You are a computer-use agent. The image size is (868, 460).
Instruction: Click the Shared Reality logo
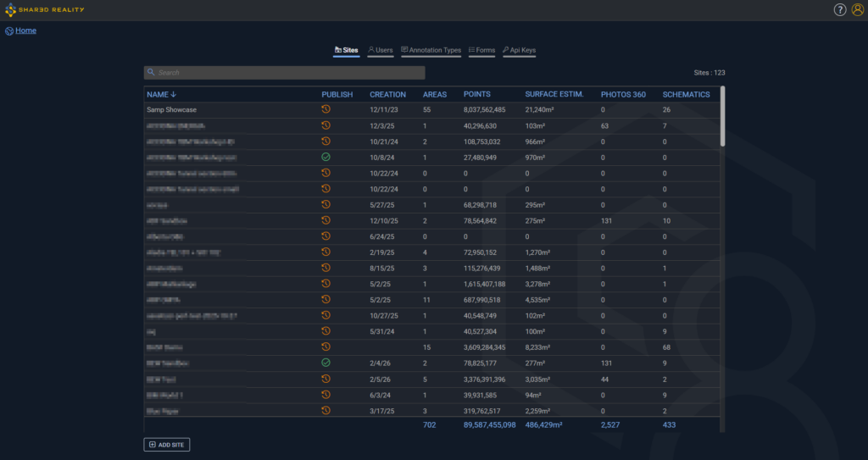45,10
